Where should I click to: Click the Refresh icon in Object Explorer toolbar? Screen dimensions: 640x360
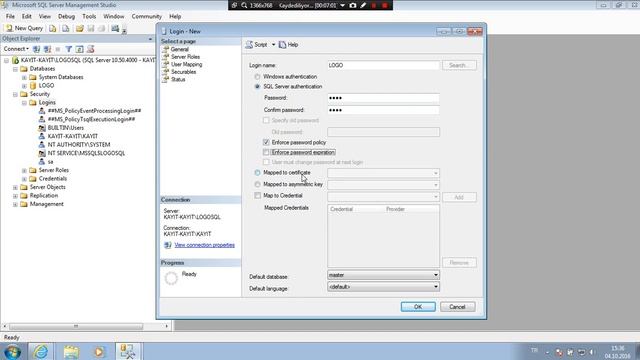(80, 49)
